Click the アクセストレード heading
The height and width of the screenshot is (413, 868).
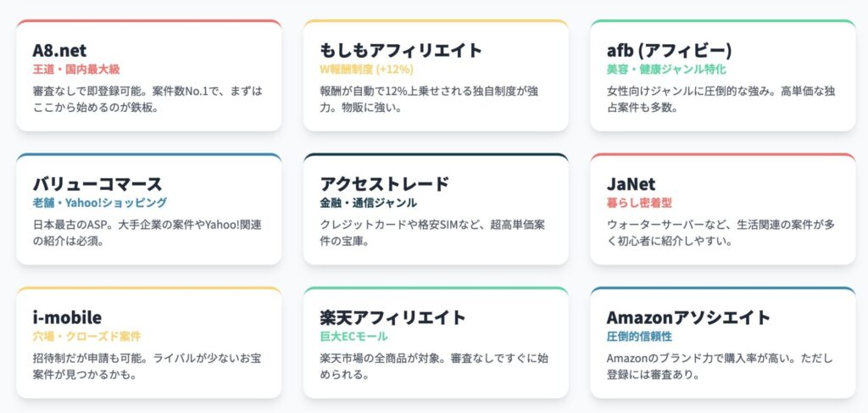click(385, 184)
